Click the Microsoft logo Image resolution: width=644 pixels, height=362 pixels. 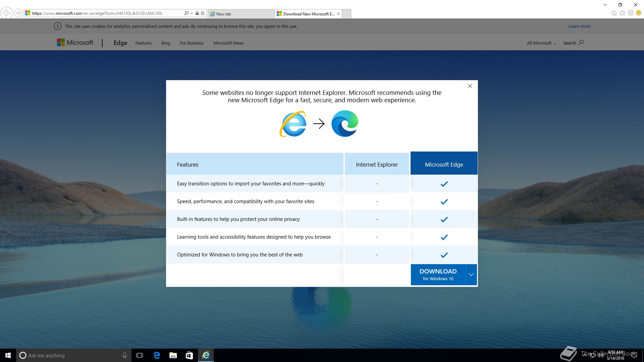(75, 43)
